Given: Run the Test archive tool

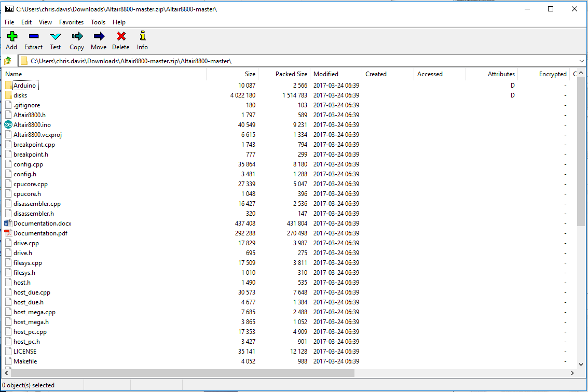Looking at the screenshot, I should coord(56,36).
